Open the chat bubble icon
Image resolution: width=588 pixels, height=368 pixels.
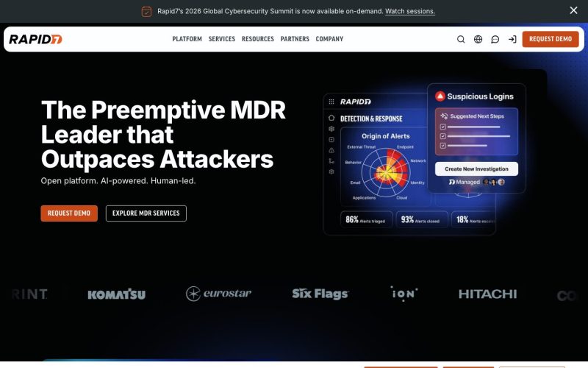tap(495, 39)
